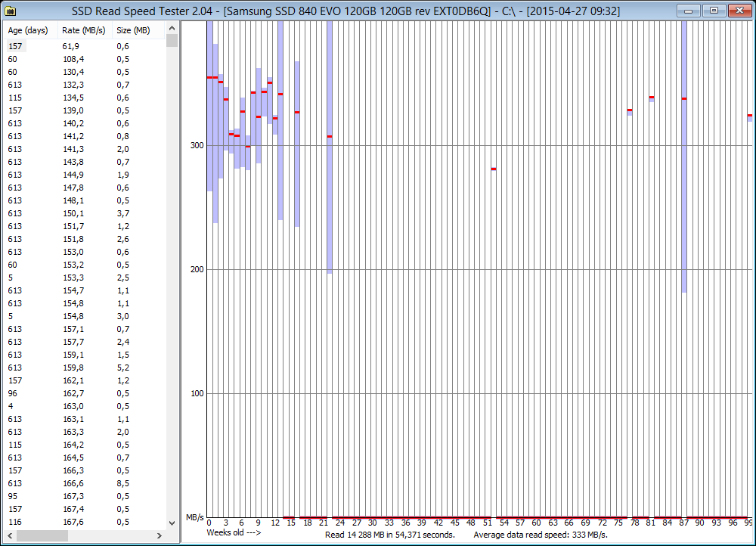Screen dimensions: 756x546
Task: Minimize the SSD Read Speed Tester window
Action: click(x=689, y=10)
